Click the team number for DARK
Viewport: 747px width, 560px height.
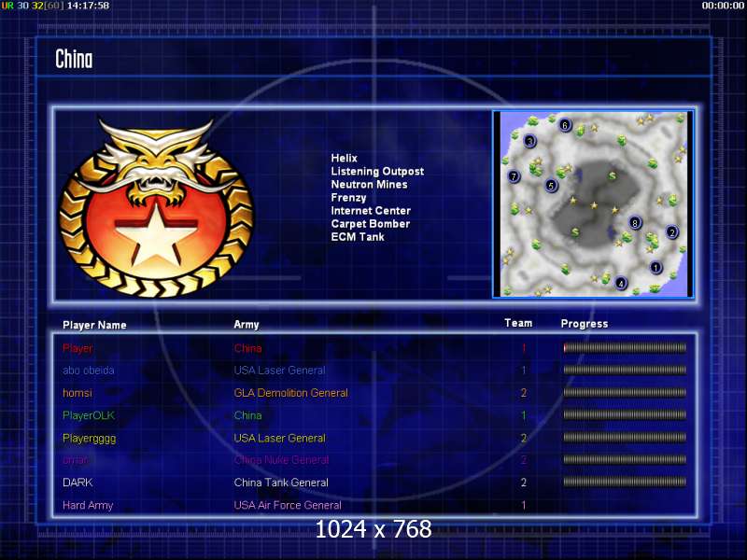523,483
